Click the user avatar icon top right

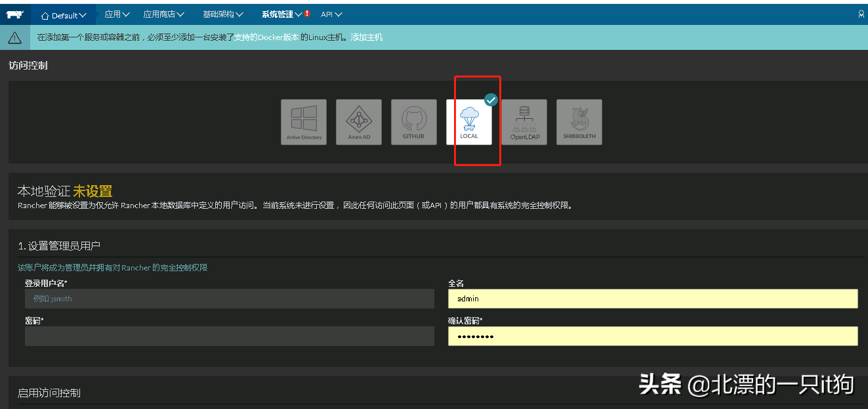[861, 14]
